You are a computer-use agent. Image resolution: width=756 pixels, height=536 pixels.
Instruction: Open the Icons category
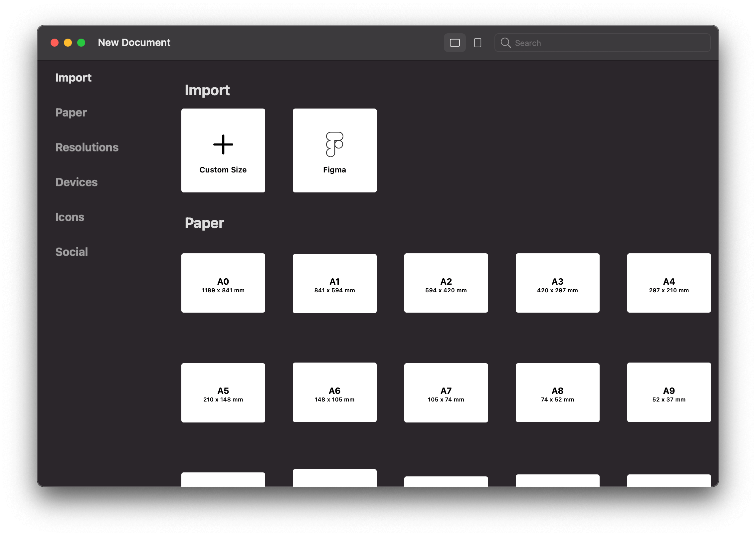(70, 217)
